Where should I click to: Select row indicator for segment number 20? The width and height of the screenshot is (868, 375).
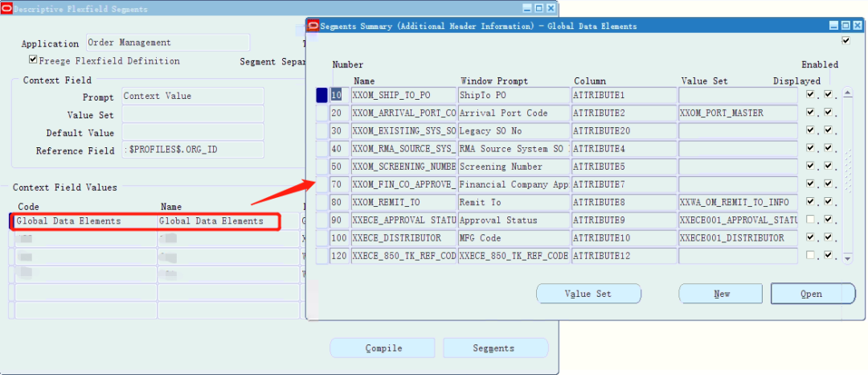(321, 113)
